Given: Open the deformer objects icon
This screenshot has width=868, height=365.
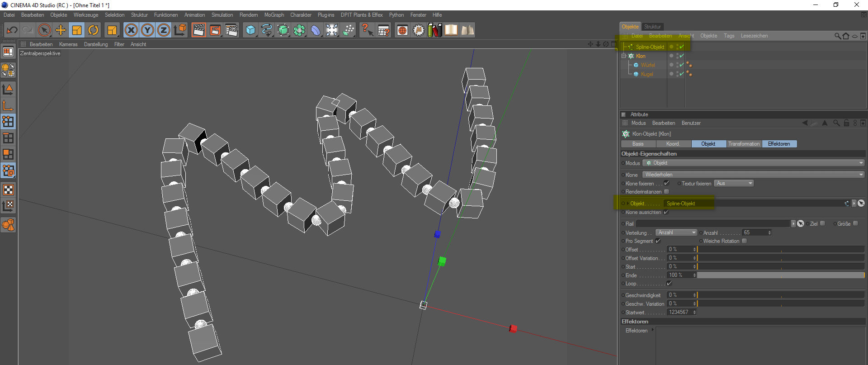Looking at the screenshot, I should 316,30.
